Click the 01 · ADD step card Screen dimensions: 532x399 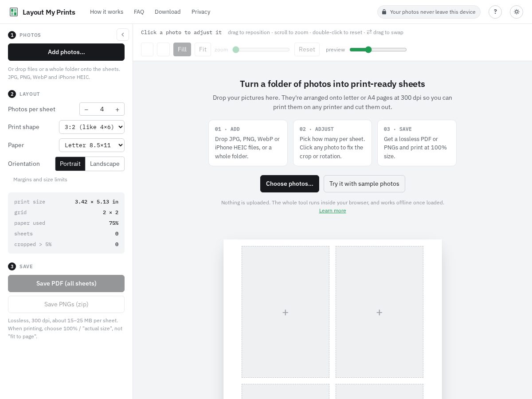pos(248,143)
